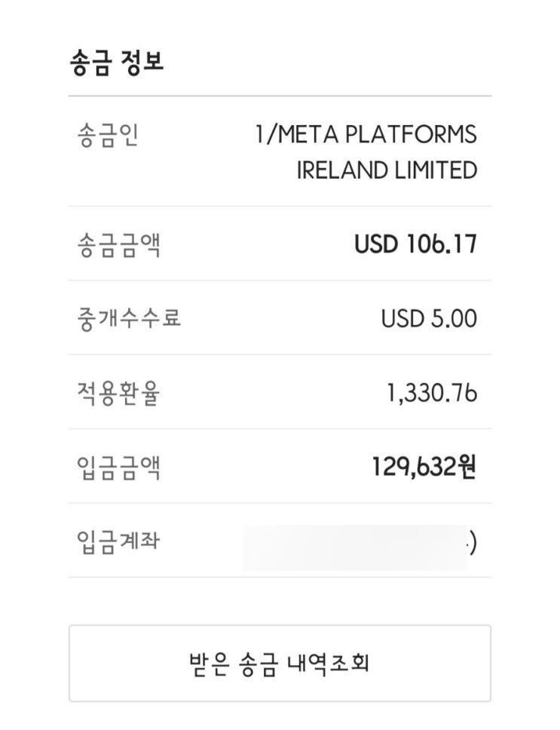Viewport: 560px width, 730px height.
Task: Click the divider line under 송금 정보
Action: pyautogui.click(x=280, y=97)
